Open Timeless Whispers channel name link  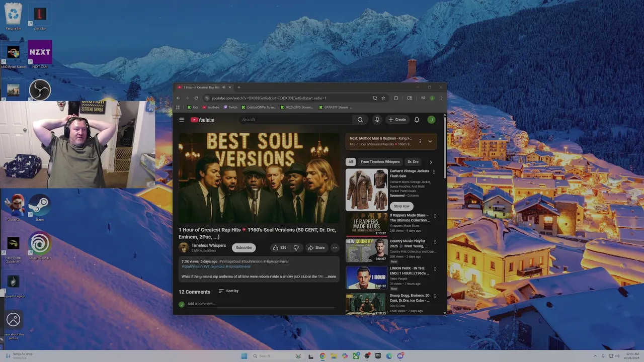[209, 245]
